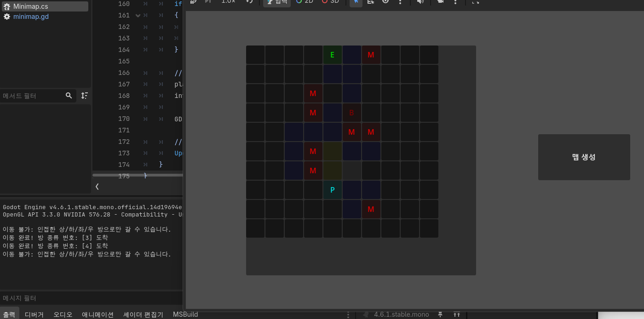
Task: Click the pin icon next to version label
Action: coord(440,314)
